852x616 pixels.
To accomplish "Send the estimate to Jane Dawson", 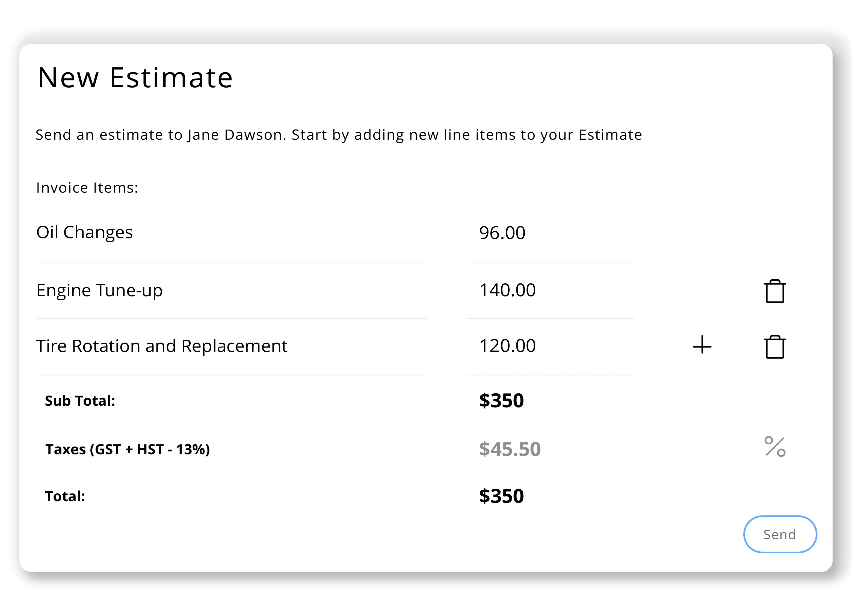I will click(x=780, y=534).
